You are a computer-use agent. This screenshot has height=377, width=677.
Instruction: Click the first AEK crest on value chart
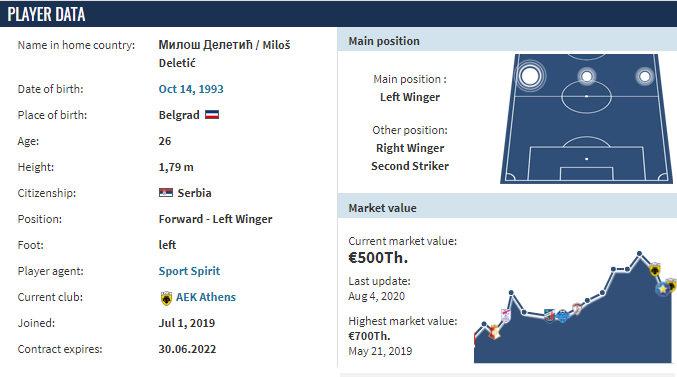tap(655, 269)
